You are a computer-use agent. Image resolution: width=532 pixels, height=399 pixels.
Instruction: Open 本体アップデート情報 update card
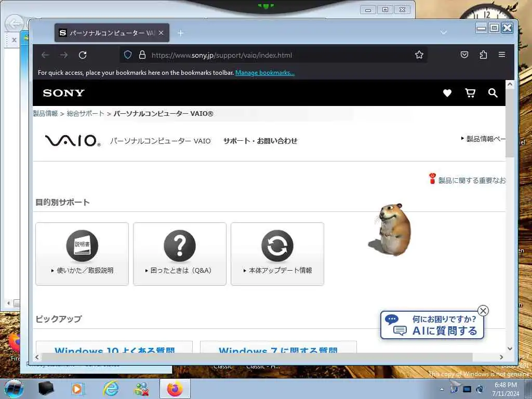[277, 254]
